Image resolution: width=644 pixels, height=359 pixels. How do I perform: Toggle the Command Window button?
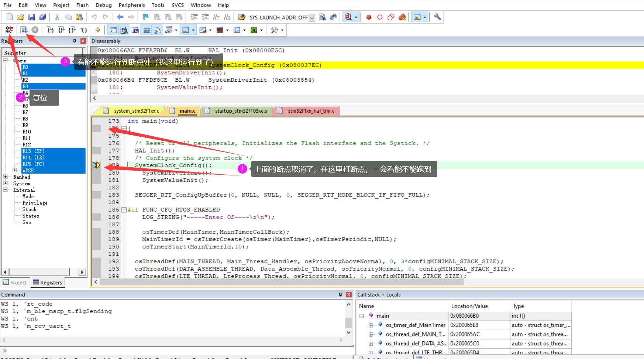pyautogui.click(x=113, y=30)
